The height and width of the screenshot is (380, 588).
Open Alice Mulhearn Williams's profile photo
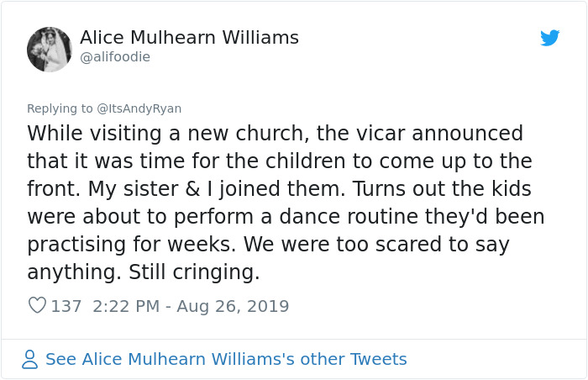(x=50, y=49)
